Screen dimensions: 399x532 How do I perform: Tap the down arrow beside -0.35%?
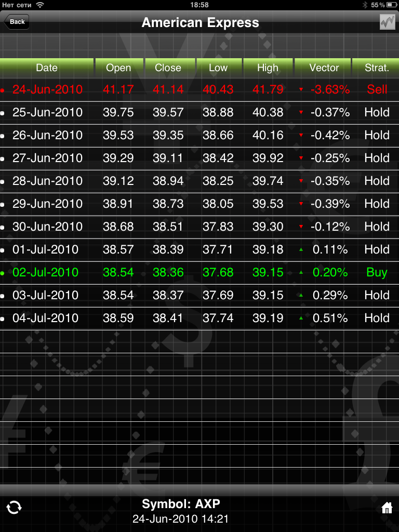pos(301,181)
